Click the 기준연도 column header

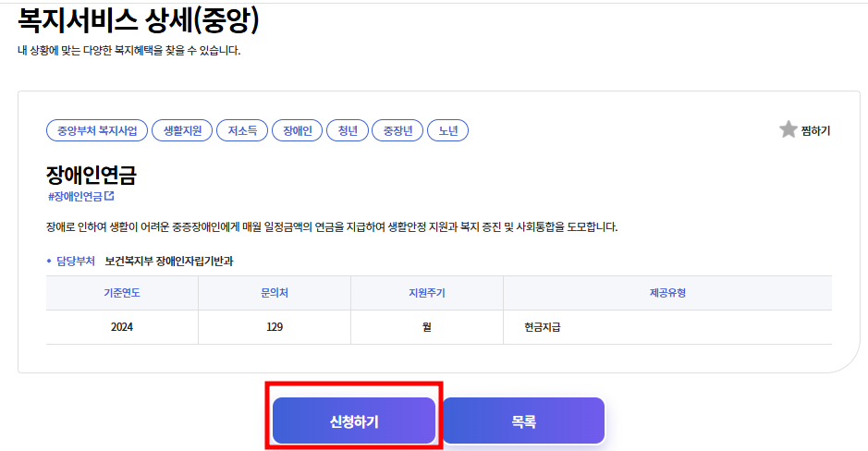pyautogui.click(x=122, y=293)
